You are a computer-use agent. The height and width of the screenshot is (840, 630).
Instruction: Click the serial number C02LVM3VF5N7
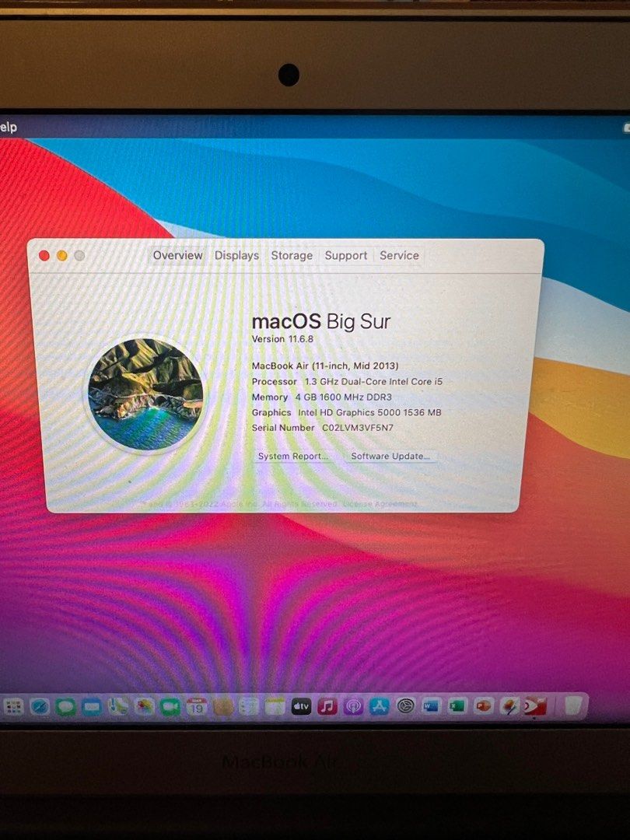pyautogui.click(x=357, y=428)
